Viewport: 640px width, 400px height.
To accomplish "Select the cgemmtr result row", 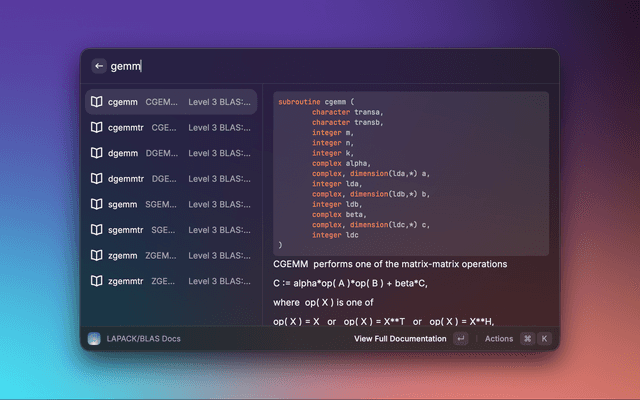I will tap(170, 128).
